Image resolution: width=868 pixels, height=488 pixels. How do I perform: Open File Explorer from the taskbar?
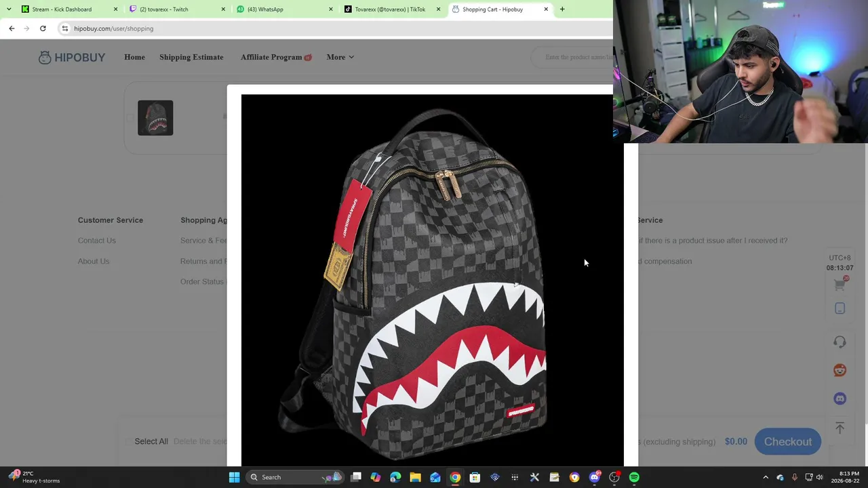(x=415, y=477)
